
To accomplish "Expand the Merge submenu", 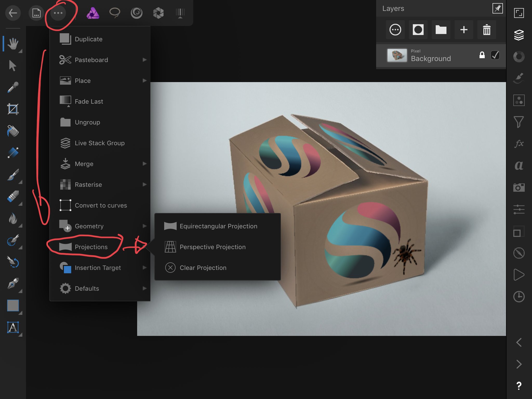I will coord(100,164).
